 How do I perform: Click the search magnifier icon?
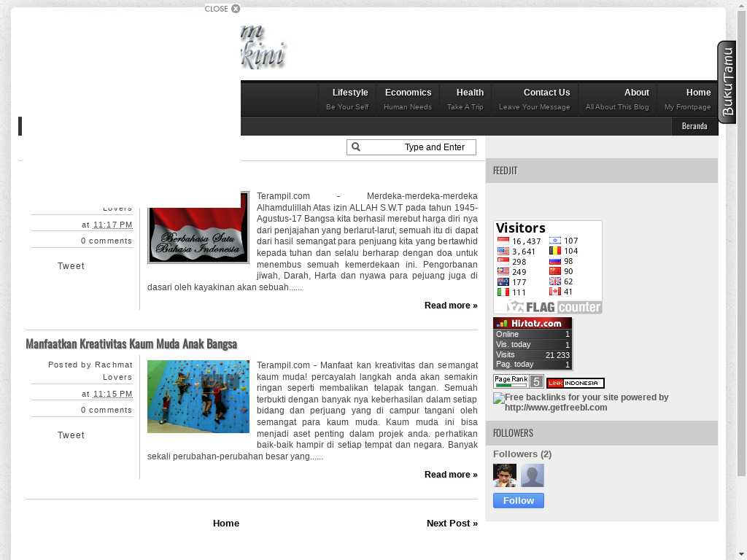(x=356, y=147)
